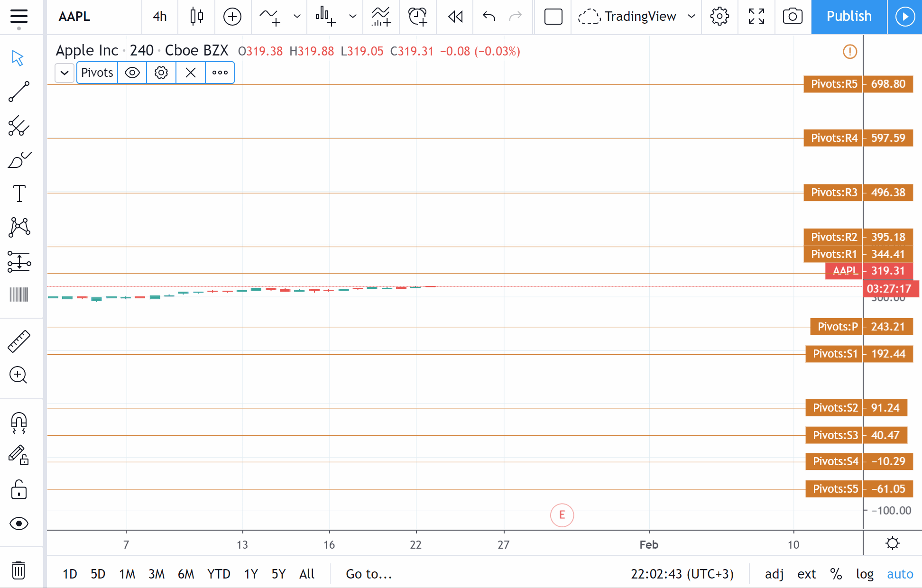Toggle the lock all drawings icon

pos(19,489)
